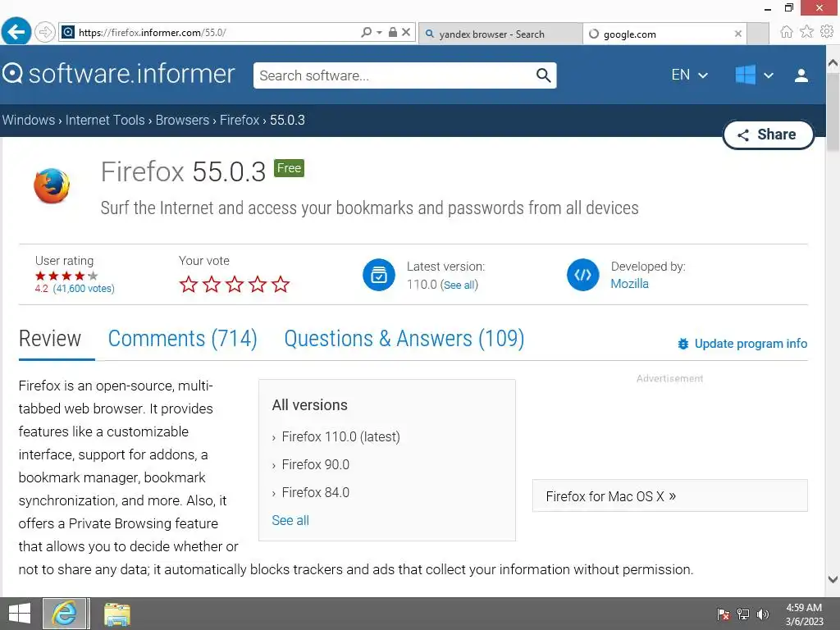Click the browser forward arrow button
The height and width of the screenshot is (630, 840).
tap(46, 32)
